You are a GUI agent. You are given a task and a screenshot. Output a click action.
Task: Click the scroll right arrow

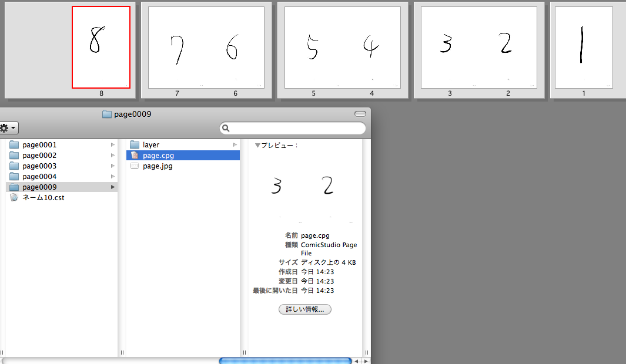coord(366,361)
